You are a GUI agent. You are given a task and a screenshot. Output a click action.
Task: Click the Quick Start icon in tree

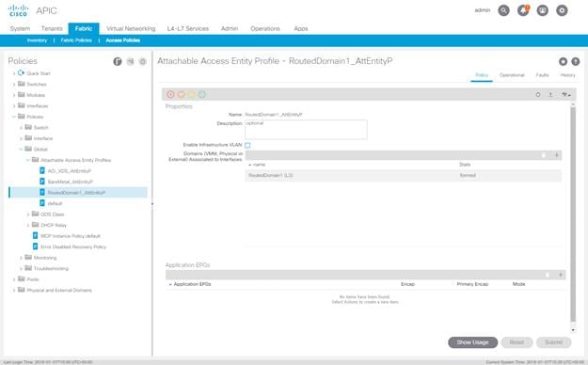pos(21,72)
